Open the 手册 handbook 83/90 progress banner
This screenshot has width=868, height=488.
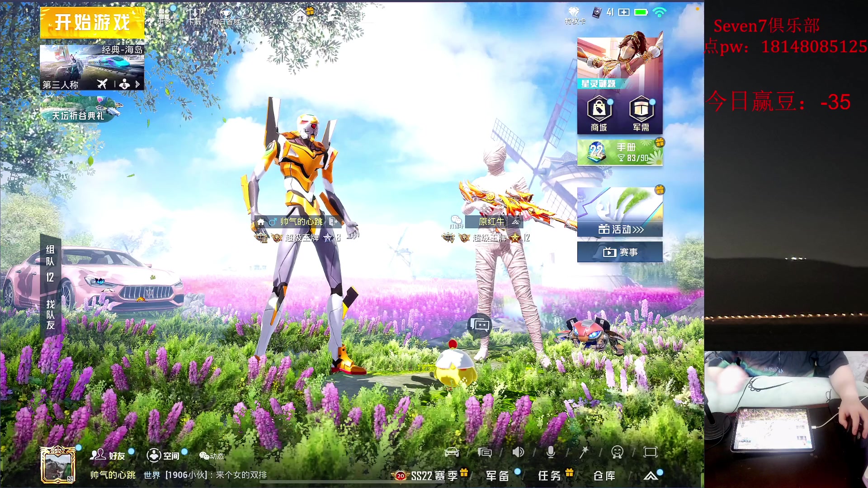[620, 153]
